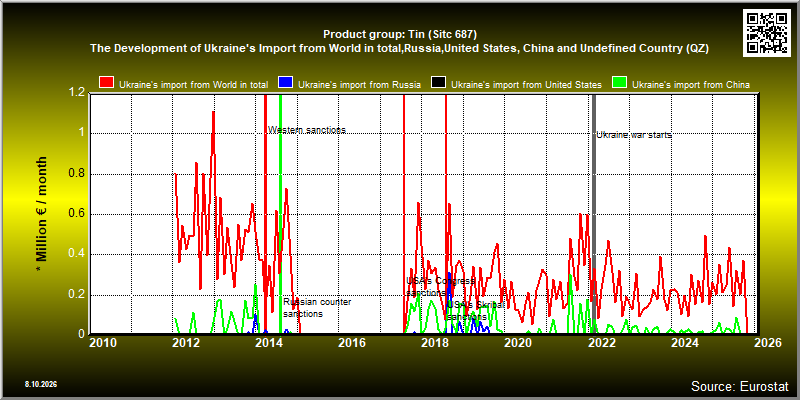Click the "Product group: Tin (Sitc 687)" title
This screenshot has height=400, width=800.
400,35
